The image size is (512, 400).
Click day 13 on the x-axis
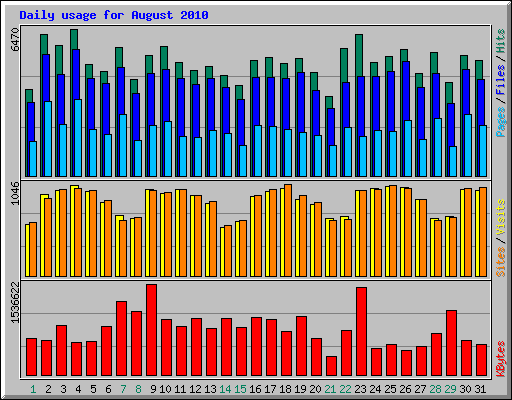210,389
